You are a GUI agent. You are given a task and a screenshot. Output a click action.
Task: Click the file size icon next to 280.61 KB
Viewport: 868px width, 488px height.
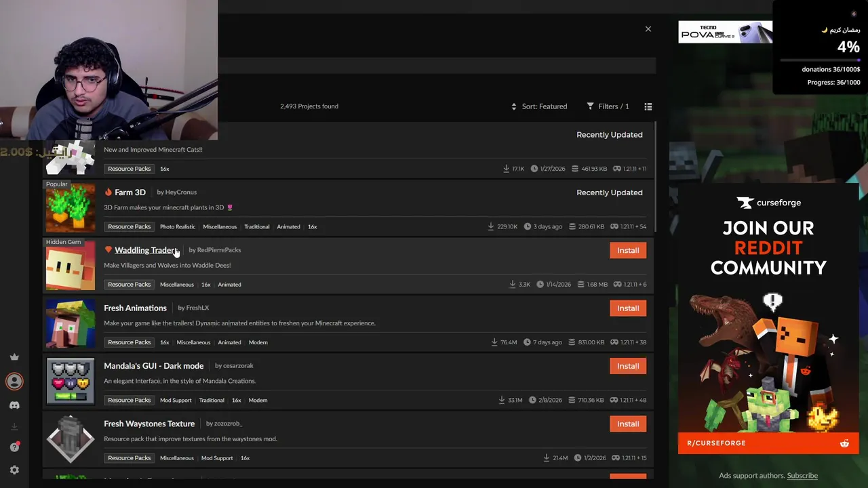click(x=572, y=226)
